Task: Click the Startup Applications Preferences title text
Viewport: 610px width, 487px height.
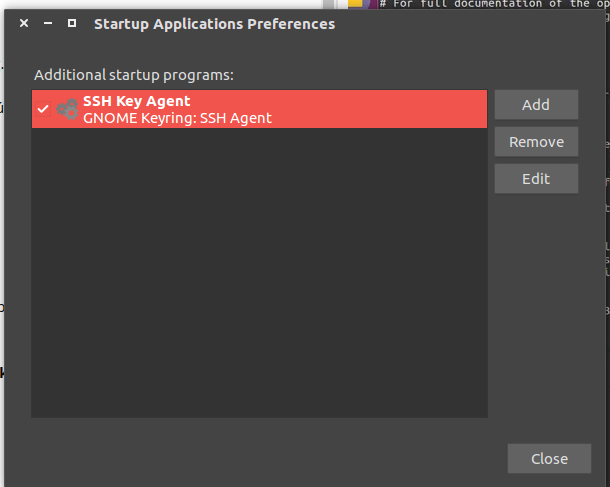Action: 214,24
